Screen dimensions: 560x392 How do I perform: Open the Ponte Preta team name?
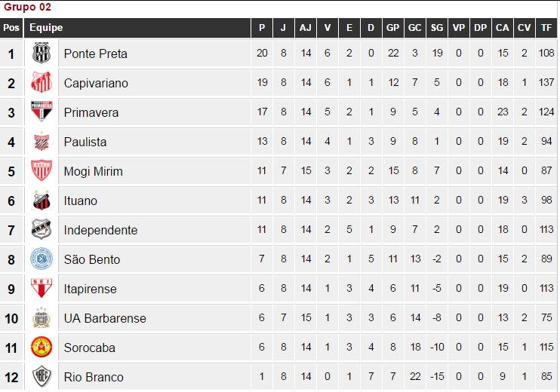[95, 54]
